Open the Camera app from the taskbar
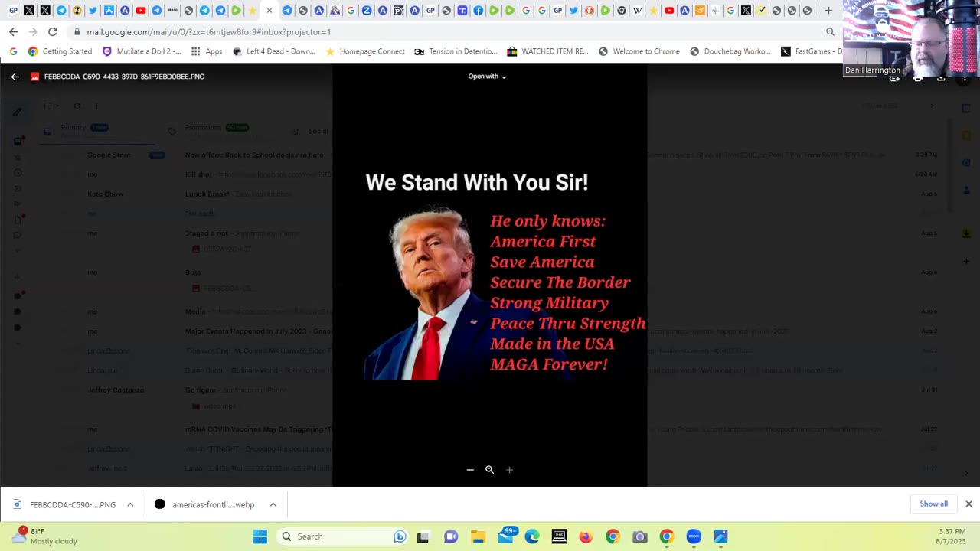 640,536
